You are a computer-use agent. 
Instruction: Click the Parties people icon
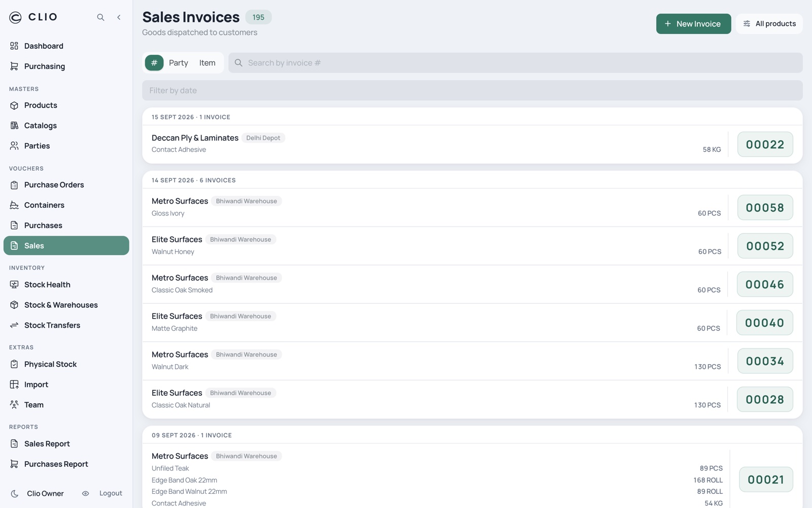(14, 146)
